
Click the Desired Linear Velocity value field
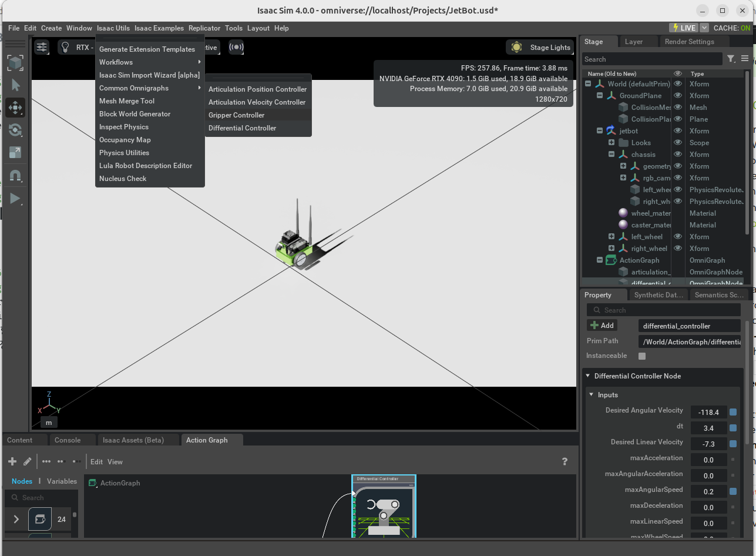pos(708,444)
